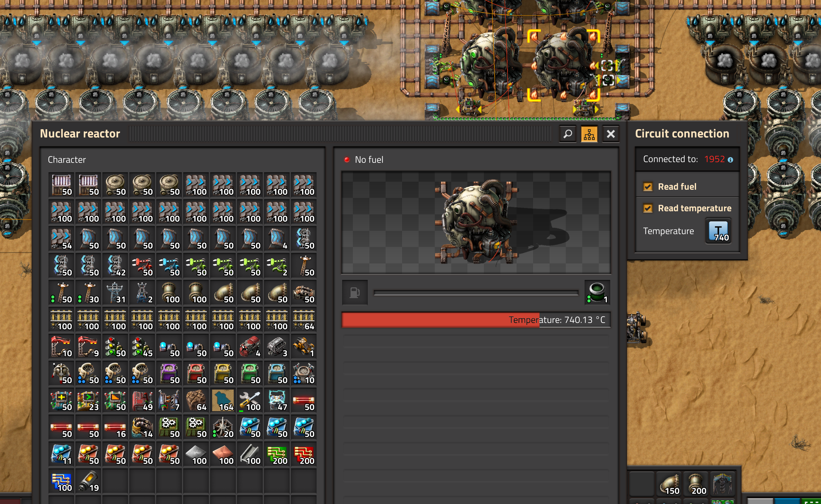This screenshot has height=504, width=821.
Task: Select the landfill stack of 164
Action: pyautogui.click(x=223, y=400)
